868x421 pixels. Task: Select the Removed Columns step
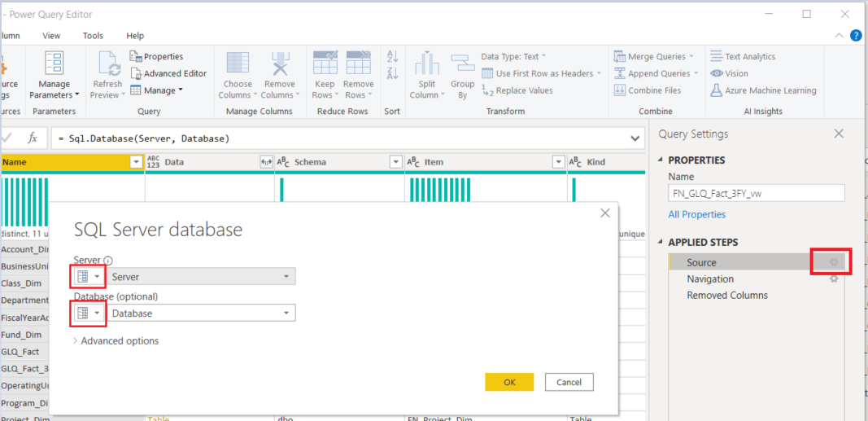click(727, 296)
